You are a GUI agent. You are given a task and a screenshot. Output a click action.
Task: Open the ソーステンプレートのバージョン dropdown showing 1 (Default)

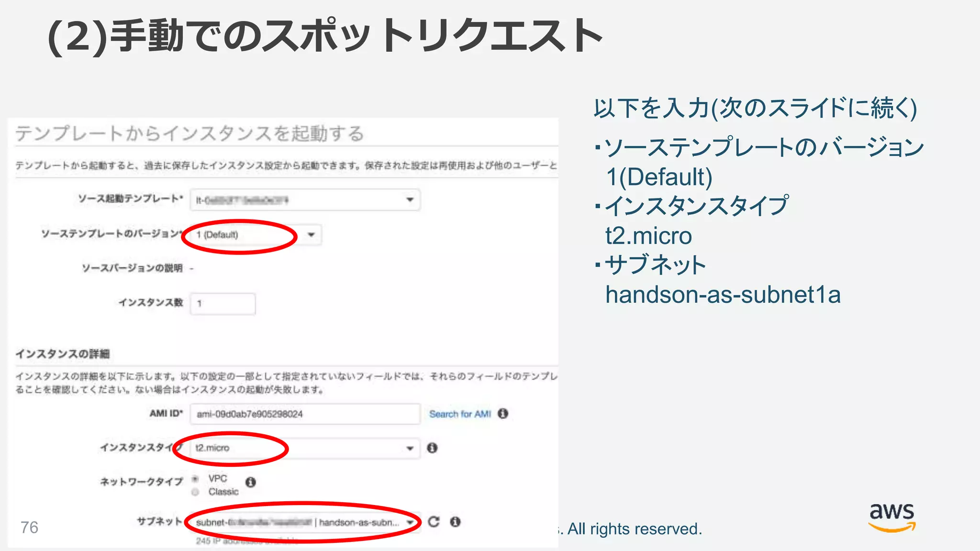(x=256, y=235)
